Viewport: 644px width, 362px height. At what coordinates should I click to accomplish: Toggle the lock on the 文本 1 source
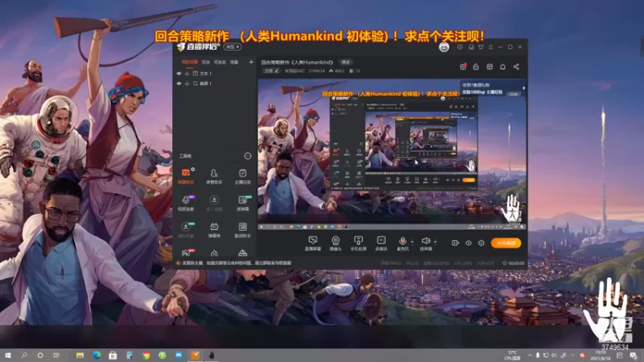coord(187,73)
